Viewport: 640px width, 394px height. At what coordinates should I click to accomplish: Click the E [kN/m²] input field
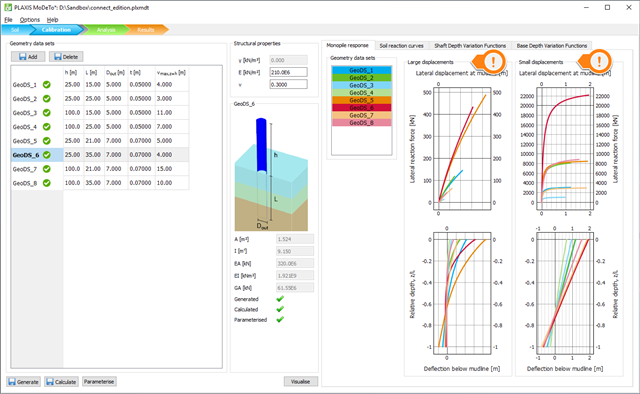point(288,72)
